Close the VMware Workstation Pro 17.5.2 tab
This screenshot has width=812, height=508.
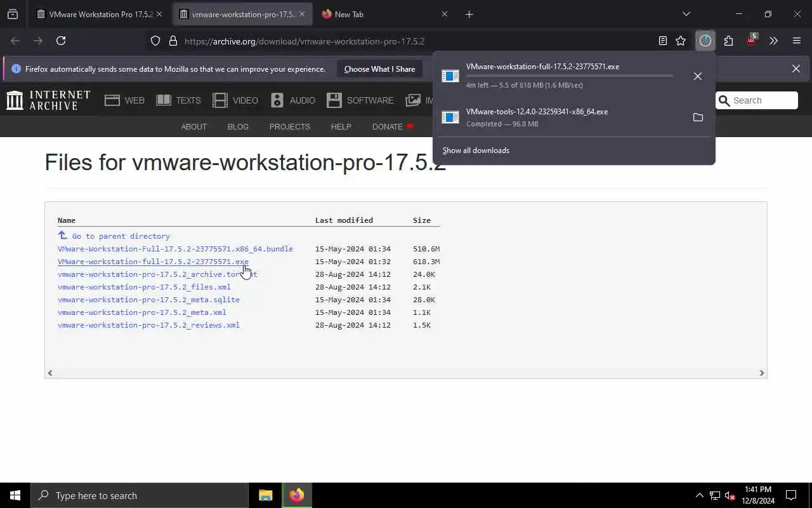coord(159,14)
